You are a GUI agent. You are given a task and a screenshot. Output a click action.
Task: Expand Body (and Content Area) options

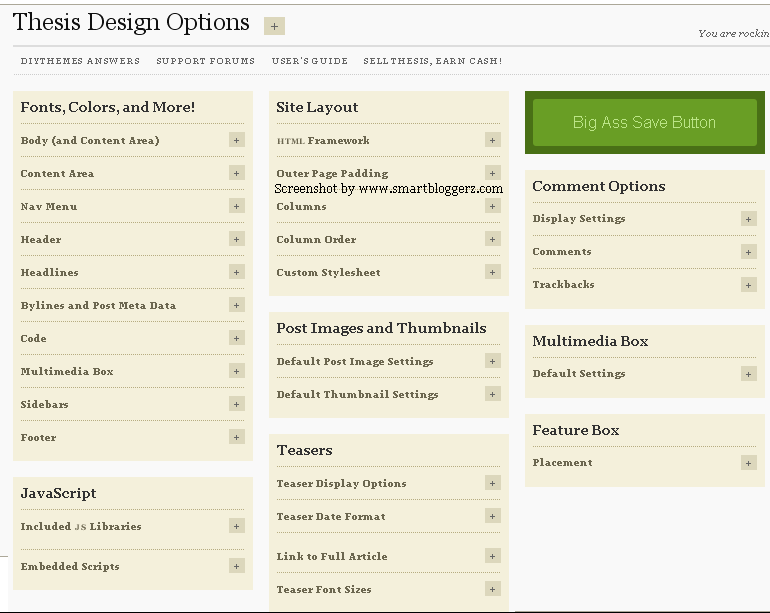click(237, 140)
